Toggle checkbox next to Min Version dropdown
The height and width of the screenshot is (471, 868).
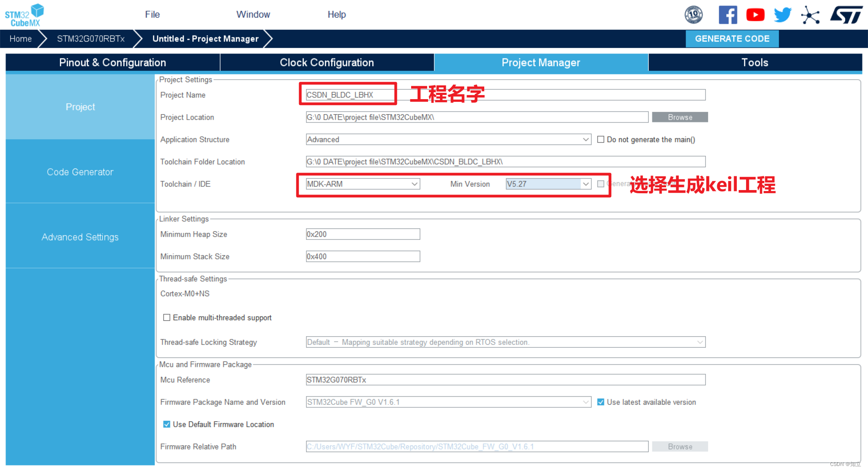click(x=601, y=184)
